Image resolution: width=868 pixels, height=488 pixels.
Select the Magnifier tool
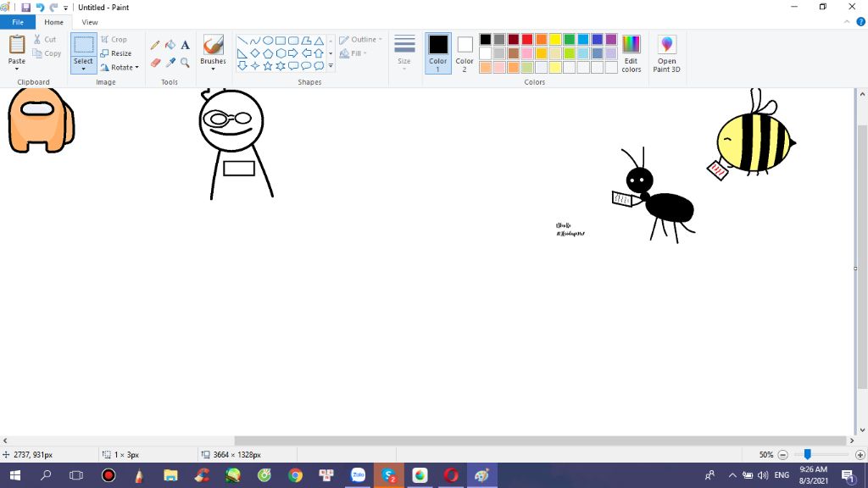click(x=185, y=63)
